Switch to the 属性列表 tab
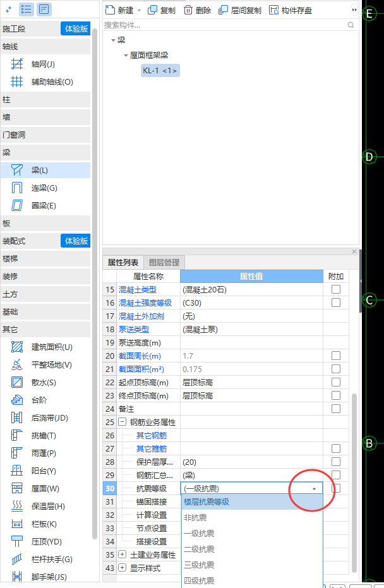Image resolution: width=384 pixels, height=588 pixels. [x=123, y=263]
